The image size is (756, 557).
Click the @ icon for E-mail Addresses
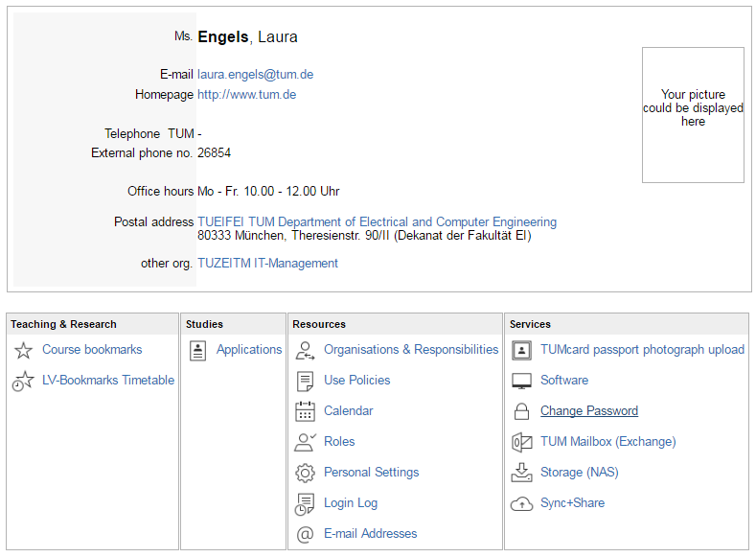pyautogui.click(x=306, y=534)
